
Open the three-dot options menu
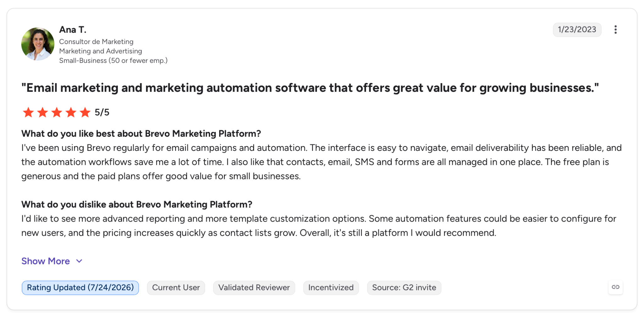[615, 30]
